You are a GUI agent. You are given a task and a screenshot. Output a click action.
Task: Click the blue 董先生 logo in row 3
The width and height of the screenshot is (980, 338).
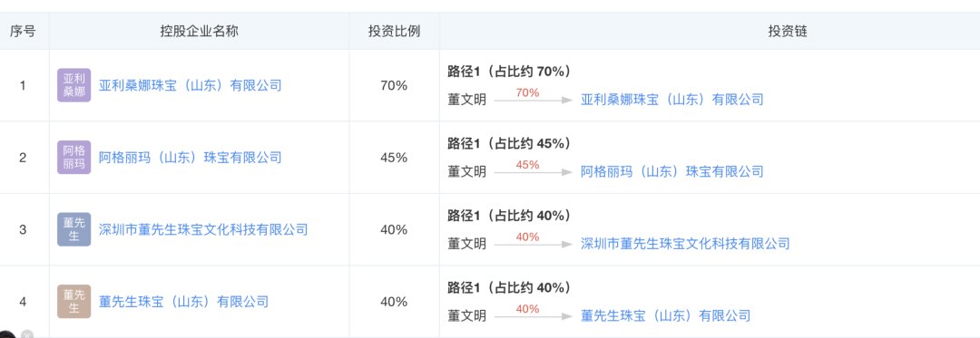point(73,229)
